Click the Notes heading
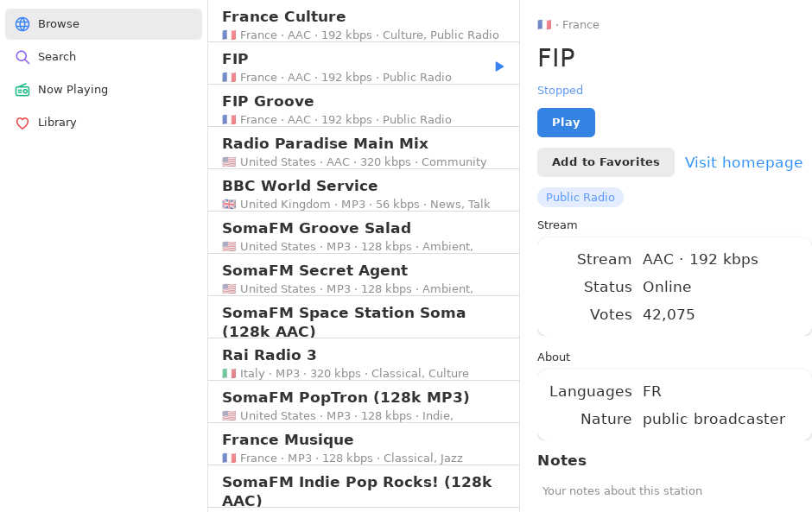Viewport: 812px width, 512px height. 561,460
